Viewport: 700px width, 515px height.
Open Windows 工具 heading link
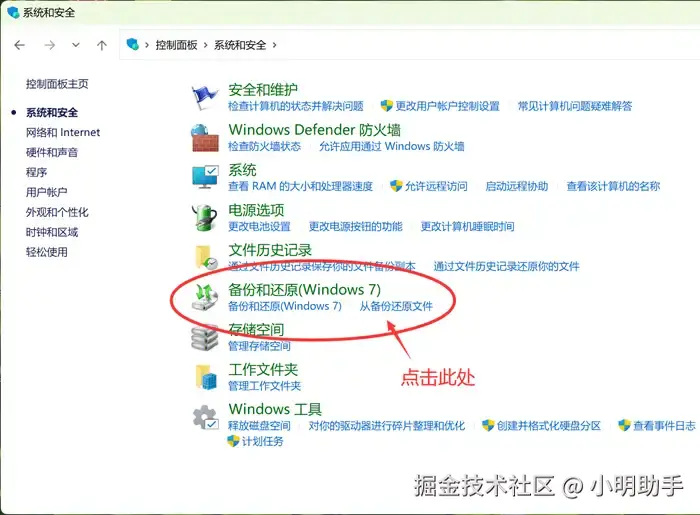[275, 410]
